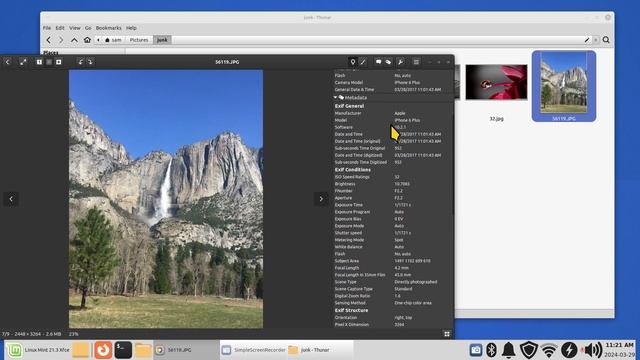Select the Exif Structure heading
This screenshot has height=360, width=640.
pos(351,310)
